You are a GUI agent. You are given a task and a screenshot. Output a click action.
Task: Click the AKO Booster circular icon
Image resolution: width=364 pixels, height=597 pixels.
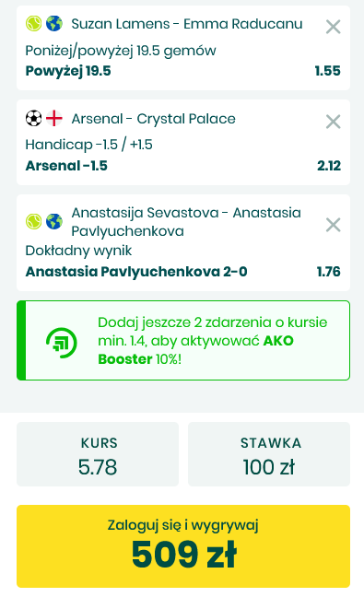[62, 343]
